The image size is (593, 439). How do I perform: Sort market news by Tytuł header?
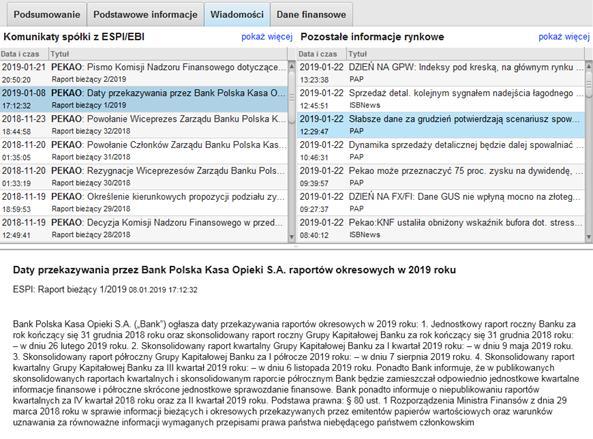click(466, 54)
